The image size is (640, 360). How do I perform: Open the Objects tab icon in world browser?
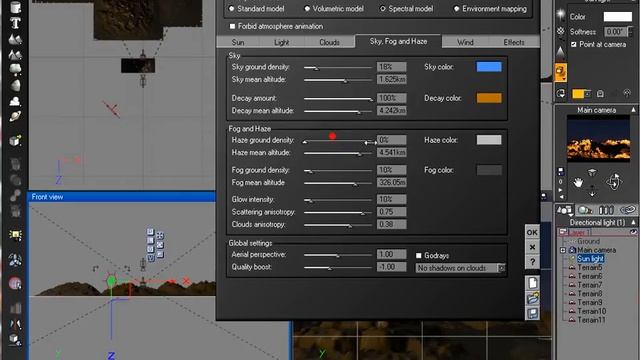click(x=564, y=210)
